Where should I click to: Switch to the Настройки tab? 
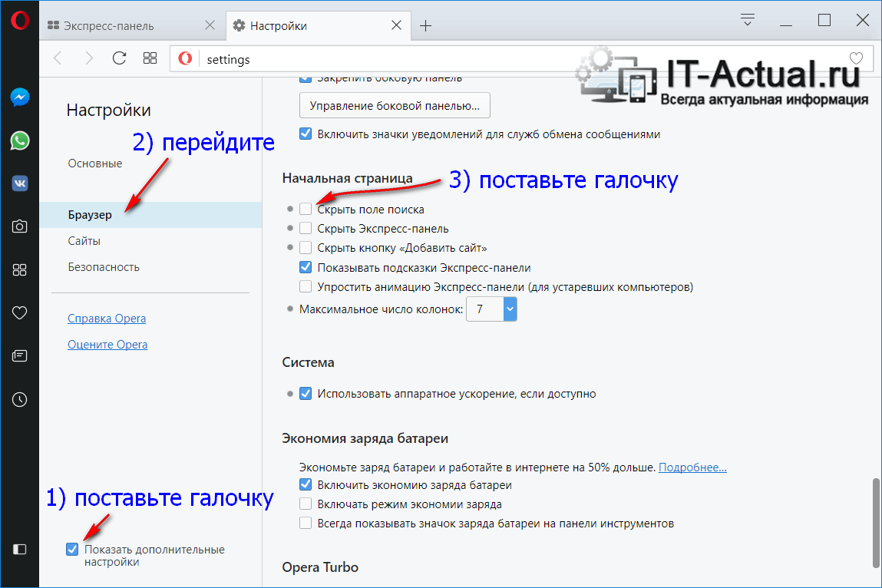[x=319, y=26]
